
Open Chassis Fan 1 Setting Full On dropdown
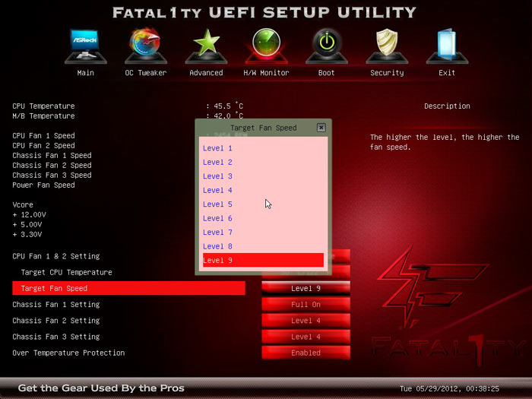click(x=306, y=304)
